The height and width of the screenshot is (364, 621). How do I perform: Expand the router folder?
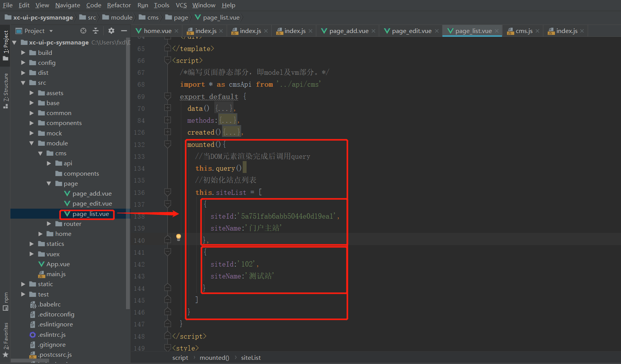pyautogui.click(x=49, y=224)
